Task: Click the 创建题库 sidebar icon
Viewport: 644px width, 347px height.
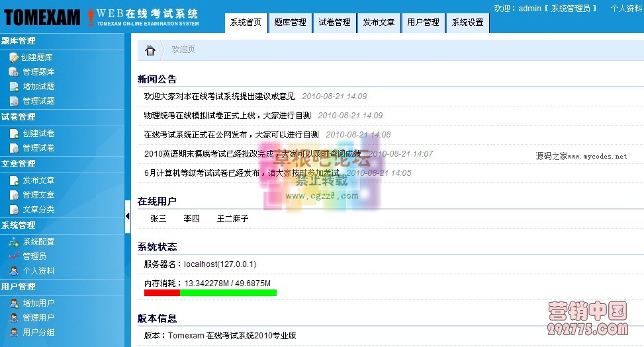Action: click(x=14, y=58)
